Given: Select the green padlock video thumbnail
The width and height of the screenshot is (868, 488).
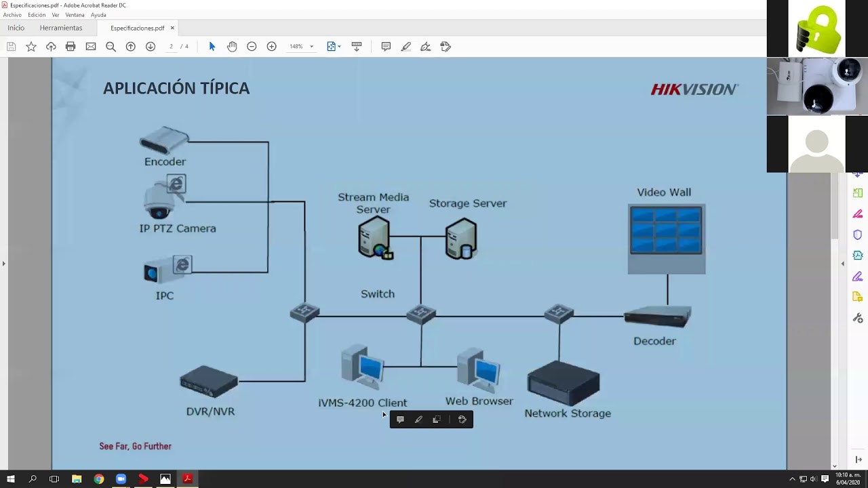Looking at the screenshot, I should (817, 28).
